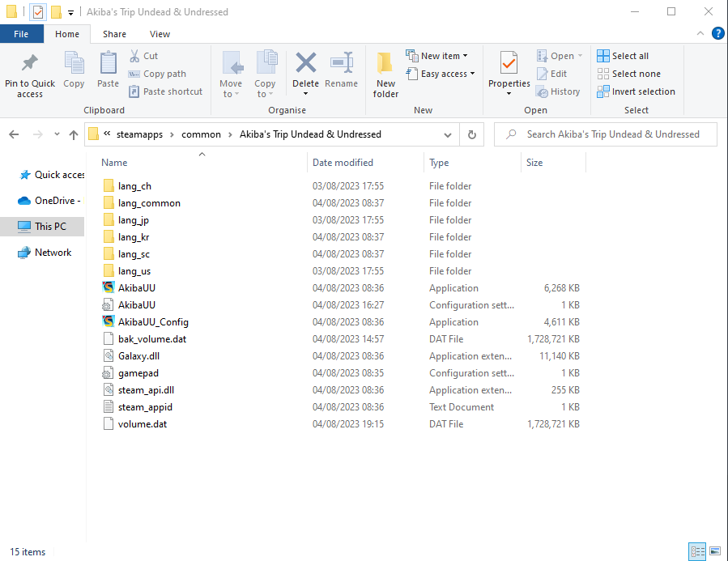Click Select all
The height and width of the screenshot is (561, 728).
(x=623, y=56)
